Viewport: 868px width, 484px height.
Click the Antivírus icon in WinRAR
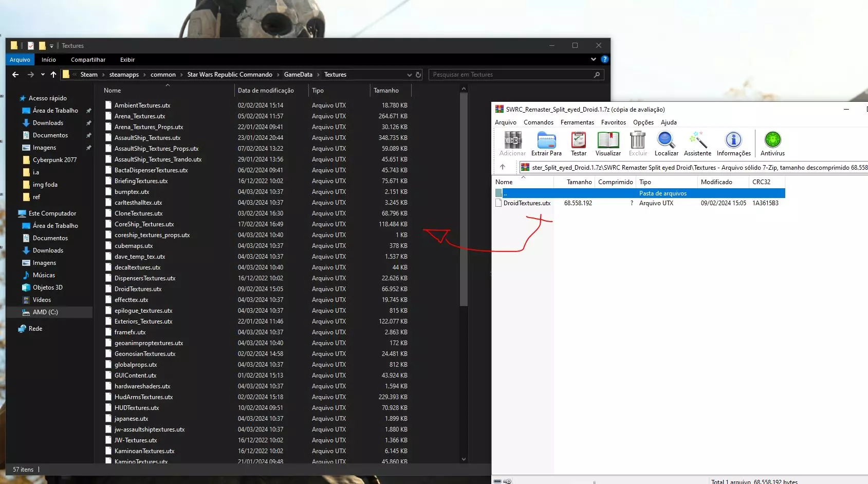(x=772, y=144)
